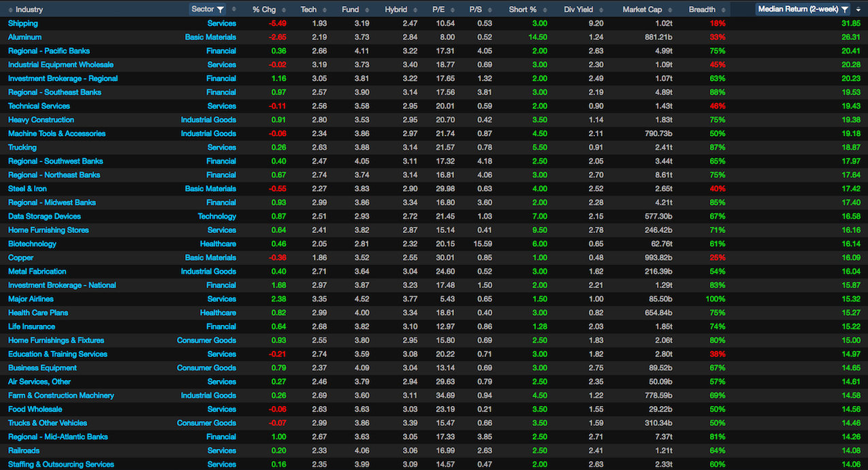Click the active sort arrow after Median Return
The width and height of the screenshot is (868, 470).
pos(857,10)
